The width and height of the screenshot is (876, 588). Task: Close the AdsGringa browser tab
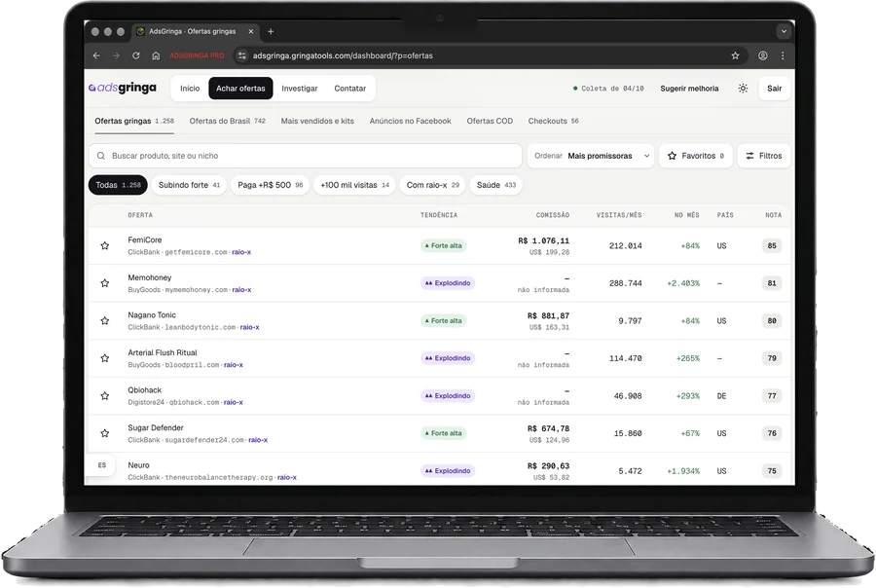pyautogui.click(x=251, y=31)
